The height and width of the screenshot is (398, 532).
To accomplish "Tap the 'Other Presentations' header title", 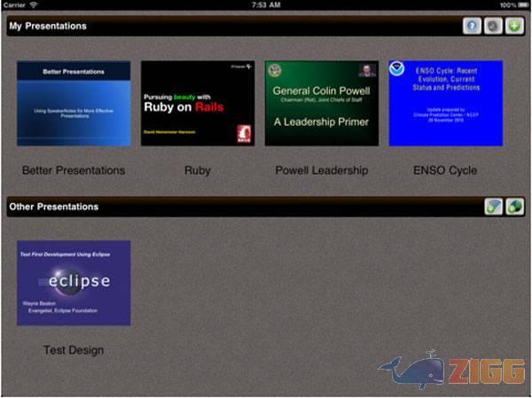I will click(54, 207).
